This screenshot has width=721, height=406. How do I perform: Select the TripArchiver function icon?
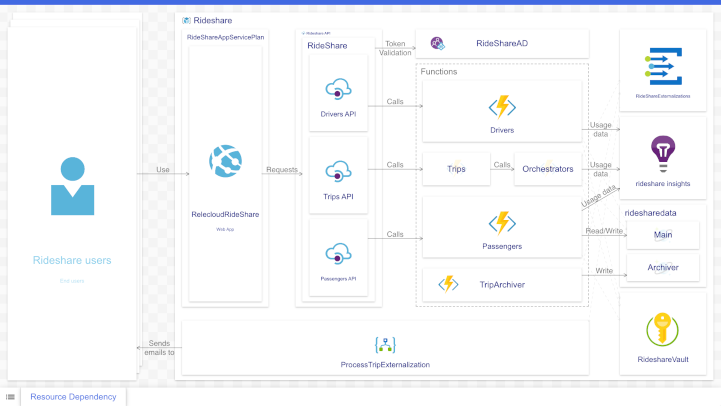(x=448, y=284)
